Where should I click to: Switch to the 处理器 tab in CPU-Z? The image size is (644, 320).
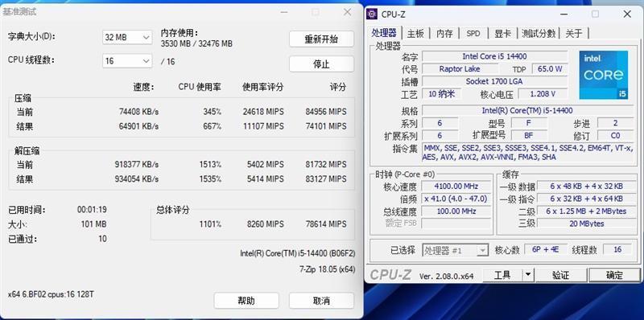[x=384, y=33]
